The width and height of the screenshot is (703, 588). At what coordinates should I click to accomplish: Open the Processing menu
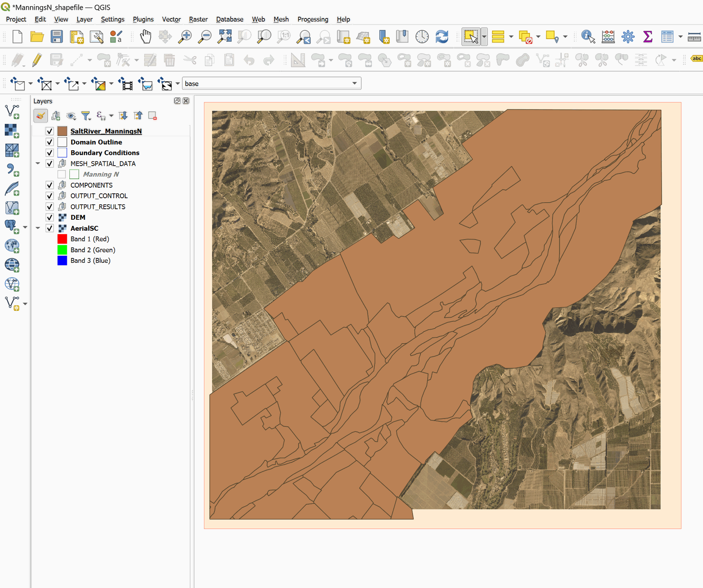pyautogui.click(x=312, y=19)
